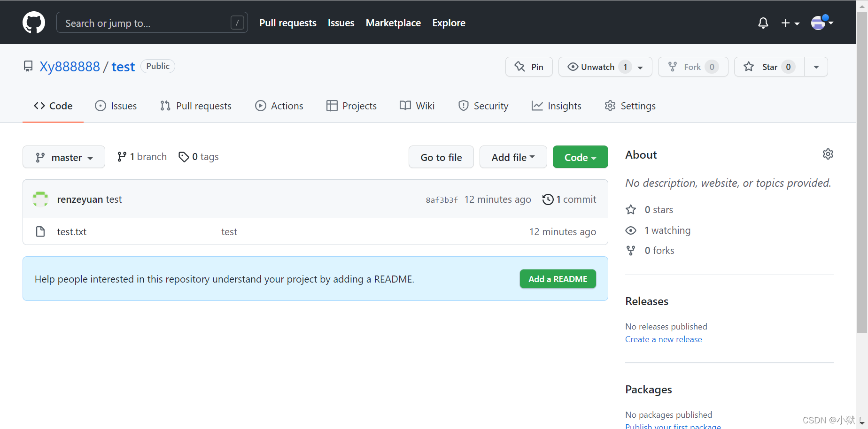Open test commit message in test.txt row
868x429 pixels.
coord(229,232)
